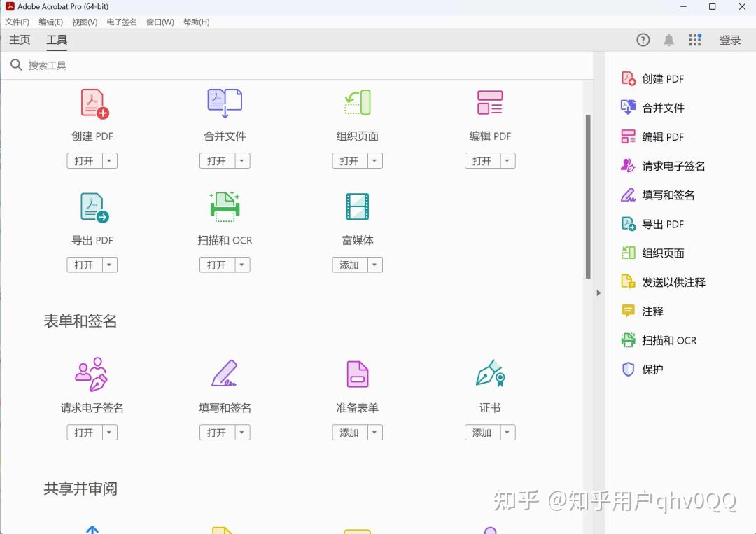Click the 准备表单 form icon

[x=357, y=374]
